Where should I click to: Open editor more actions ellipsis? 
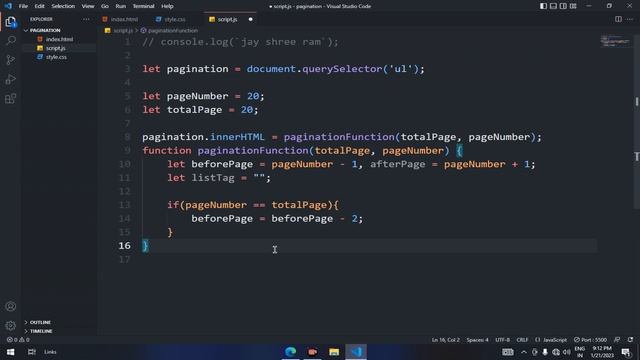point(630,19)
